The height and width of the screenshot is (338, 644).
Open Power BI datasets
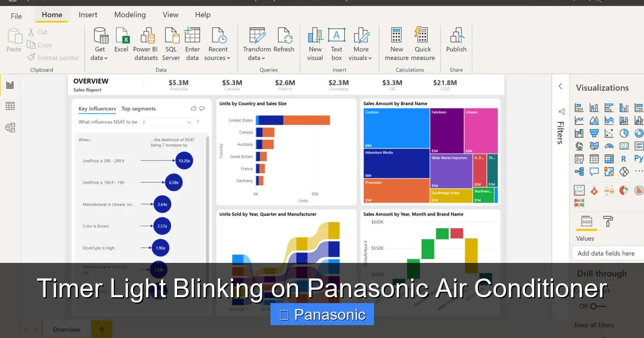coord(146,44)
